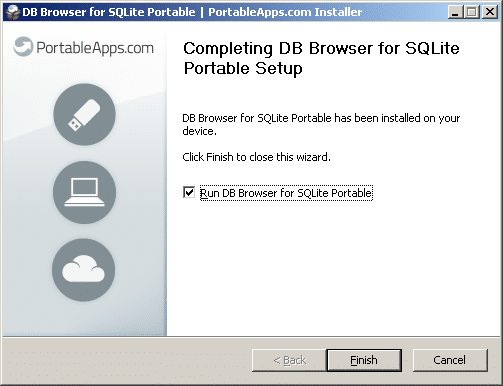Click the USB flash drive icon
503x386 pixels.
point(84,114)
